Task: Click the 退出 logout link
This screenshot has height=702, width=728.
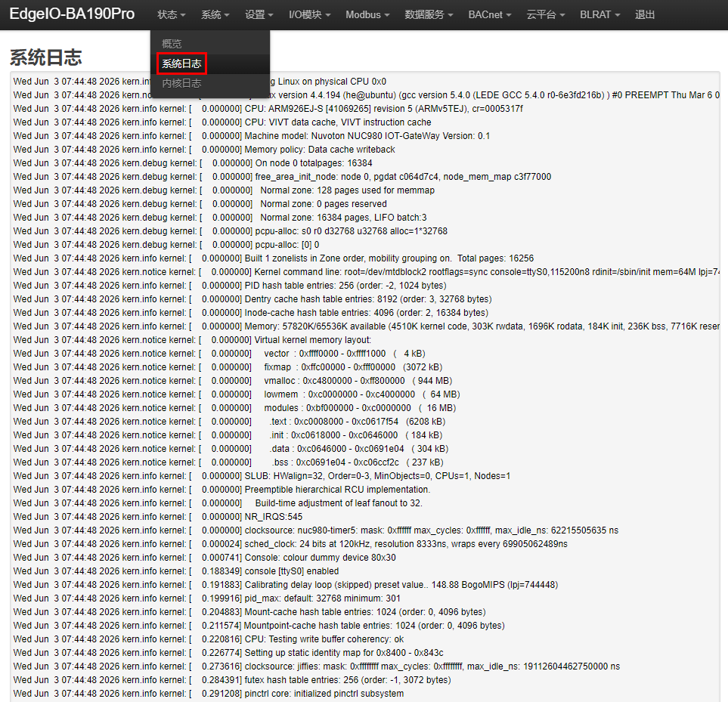Action: coord(645,15)
